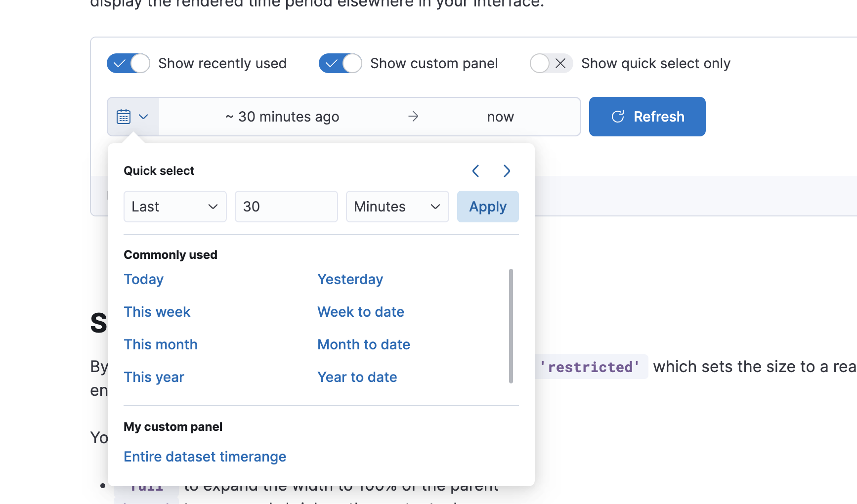This screenshot has width=857, height=504.
Task: Click inside the quantity field showing 30
Action: point(286,207)
